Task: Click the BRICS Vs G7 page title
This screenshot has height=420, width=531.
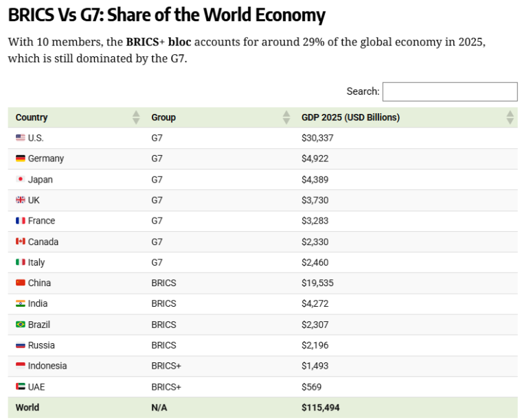Action: pos(167,15)
